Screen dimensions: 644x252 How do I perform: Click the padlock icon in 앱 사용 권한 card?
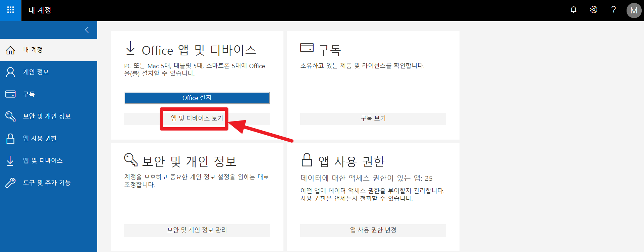tap(307, 160)
